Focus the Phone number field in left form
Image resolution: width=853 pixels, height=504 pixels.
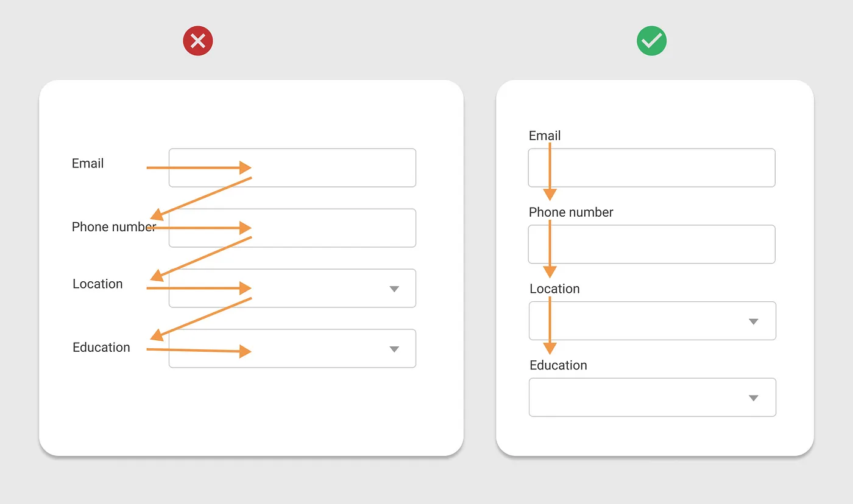[x=292, y=228]
